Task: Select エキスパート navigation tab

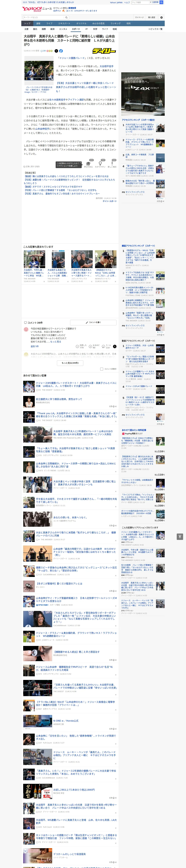Action: [64, 24]
